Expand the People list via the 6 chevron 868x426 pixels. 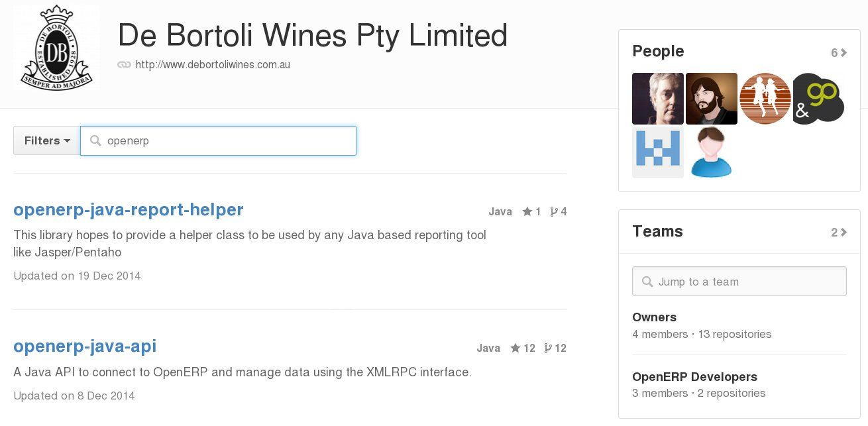pyautogui.click(x=839, y=53)
